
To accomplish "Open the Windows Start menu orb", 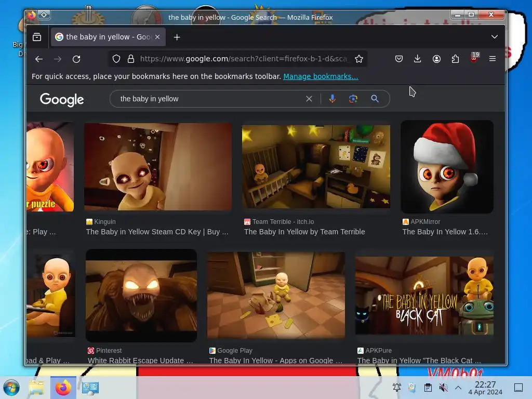I will [11, 388].
